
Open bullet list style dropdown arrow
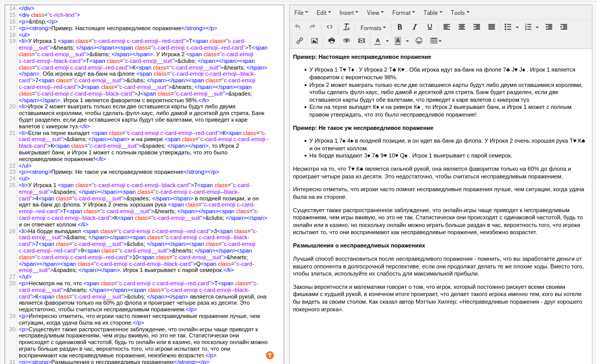tap(517, 28)
